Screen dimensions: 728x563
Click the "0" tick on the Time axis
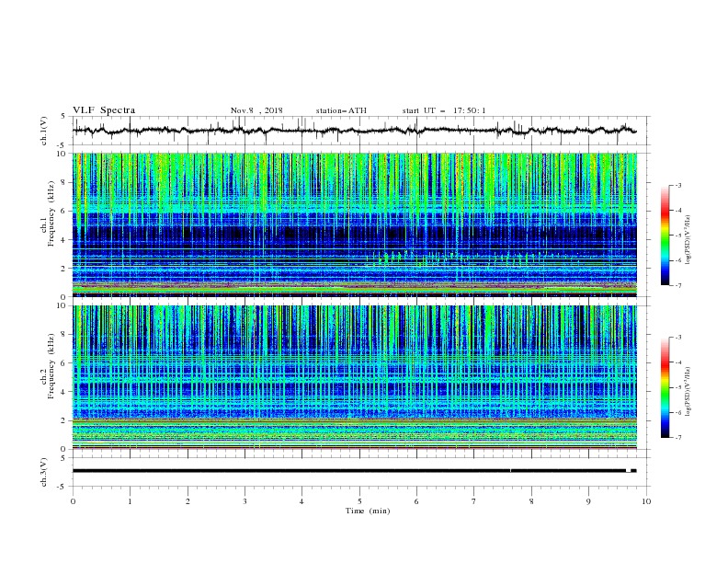(73, 501)
